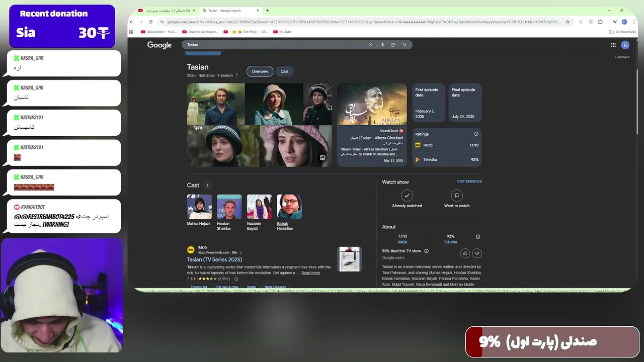Screen dimensions: 644x362
Task: Open IMDb link in About section
Action: 403,242
